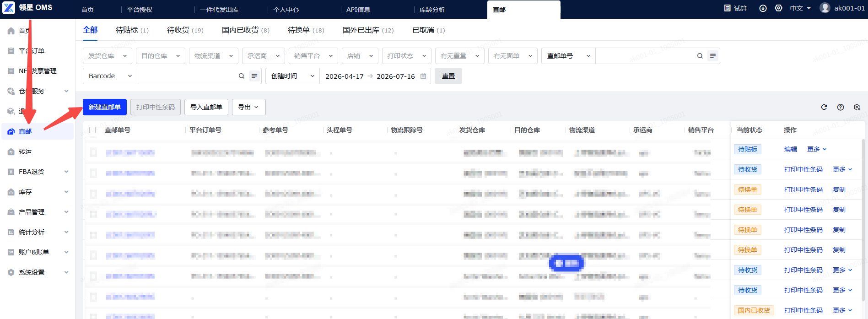This screenshot has height=319, width=868.
Task: Open the 销售平台 filter dropdown
Action: (313, 56)
